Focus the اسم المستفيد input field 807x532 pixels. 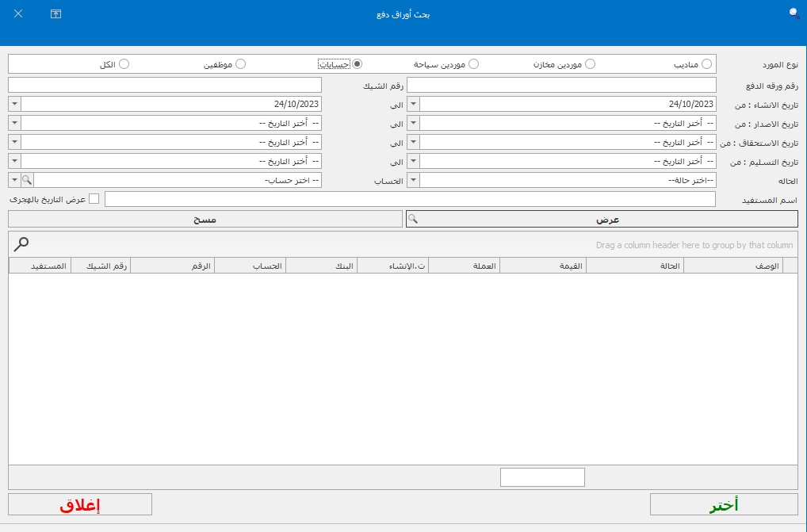pos(410,199)
